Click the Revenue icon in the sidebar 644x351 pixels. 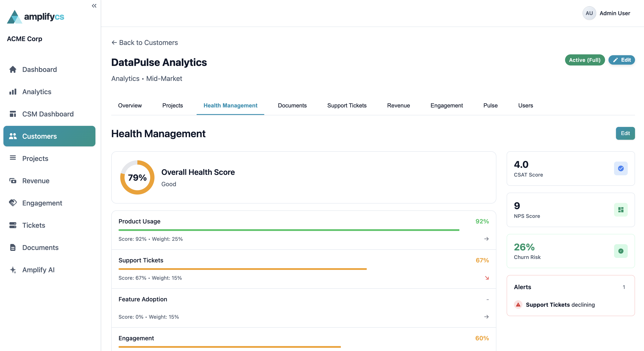tap(13, 180)
